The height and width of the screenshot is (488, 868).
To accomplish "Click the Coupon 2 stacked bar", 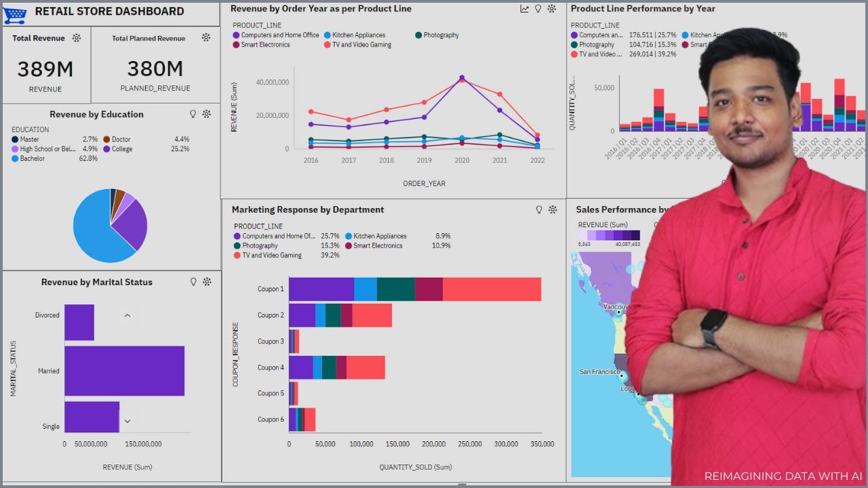I will (340, 315).
